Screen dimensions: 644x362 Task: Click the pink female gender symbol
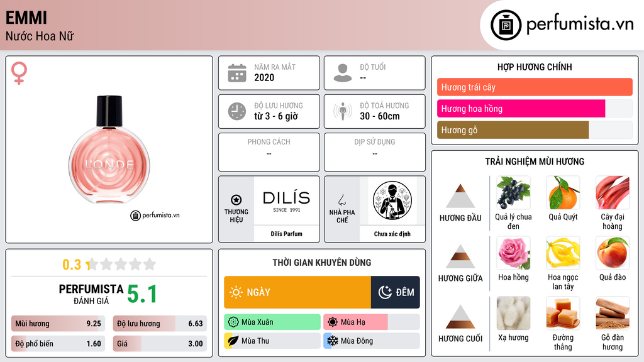[x=19, y=73]
